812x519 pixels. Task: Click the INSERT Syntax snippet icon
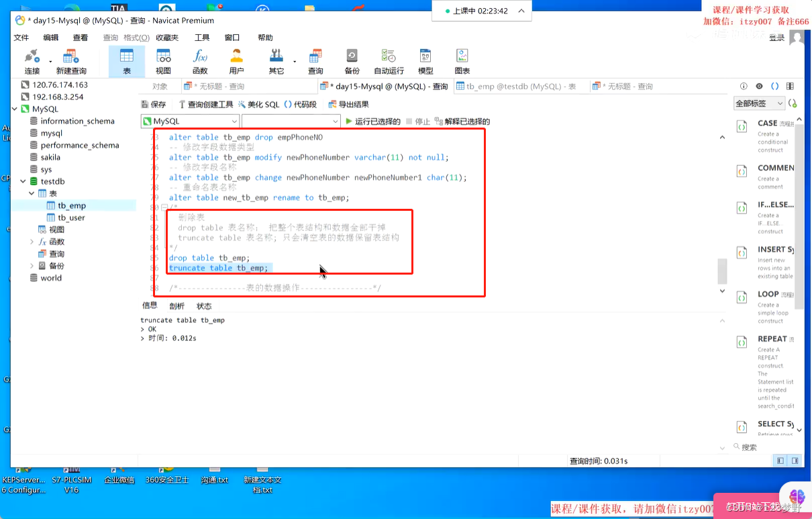tap(742, 252)
